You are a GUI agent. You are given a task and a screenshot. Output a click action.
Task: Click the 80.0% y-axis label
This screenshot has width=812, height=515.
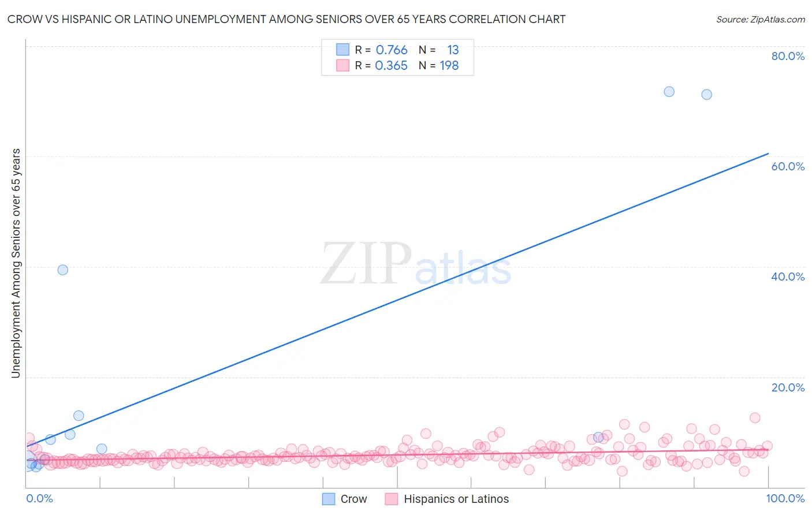788,56
